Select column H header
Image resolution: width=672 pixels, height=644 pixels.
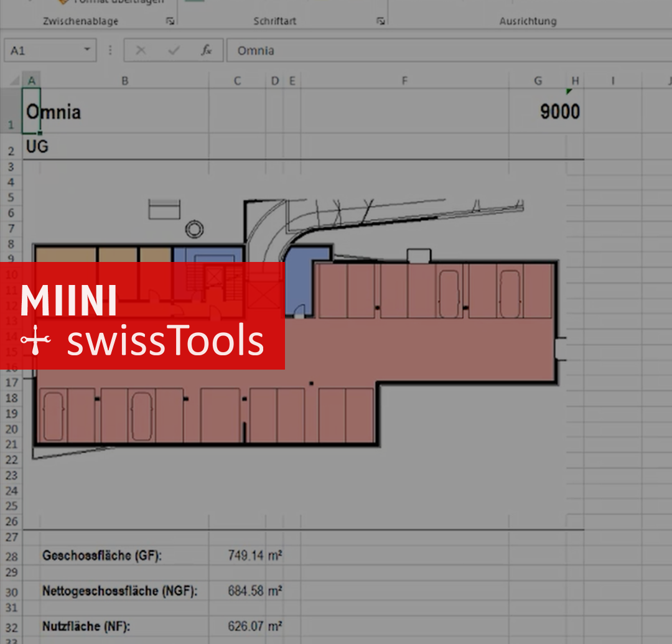[575, 80]
